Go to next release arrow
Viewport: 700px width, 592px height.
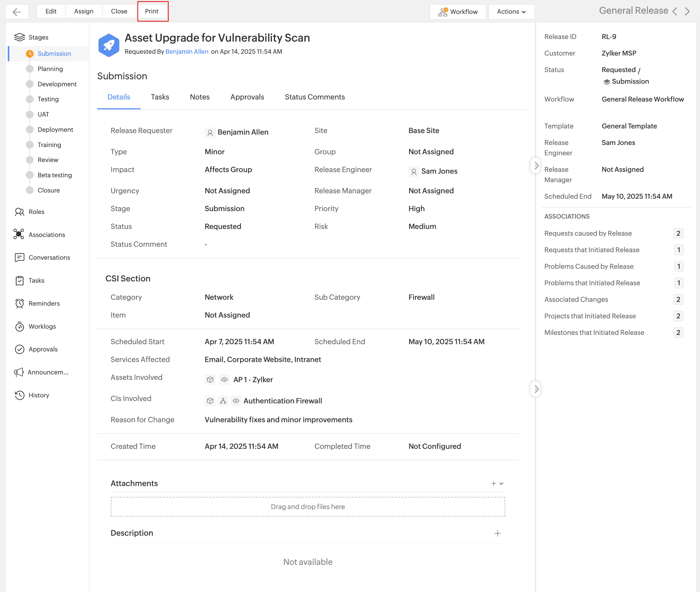687,12
